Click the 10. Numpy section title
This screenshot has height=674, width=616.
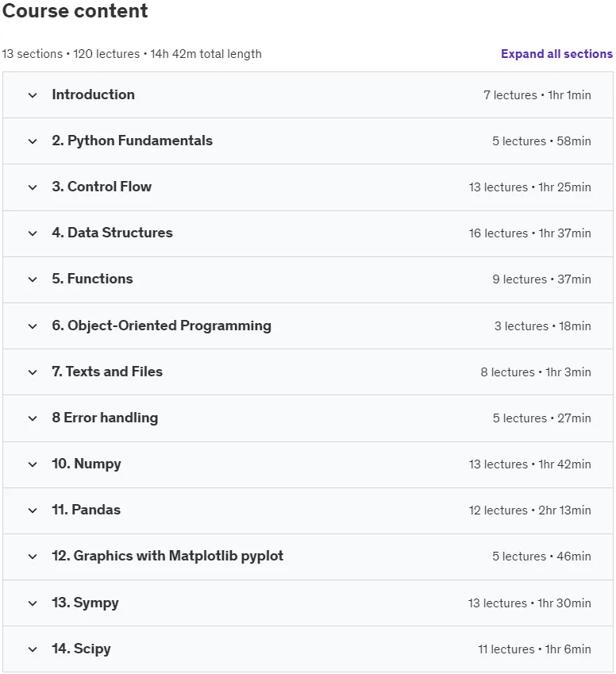pyautogui.click(x=87, y=464)
